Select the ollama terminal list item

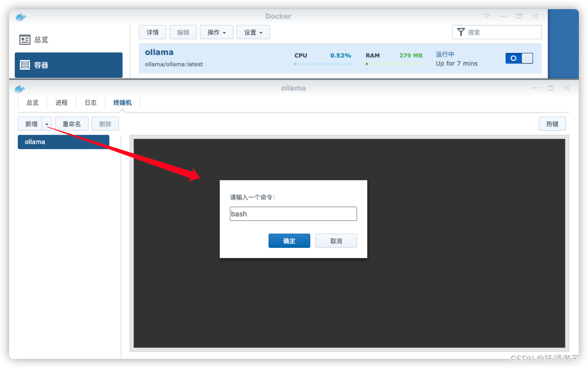pos(64,142)
